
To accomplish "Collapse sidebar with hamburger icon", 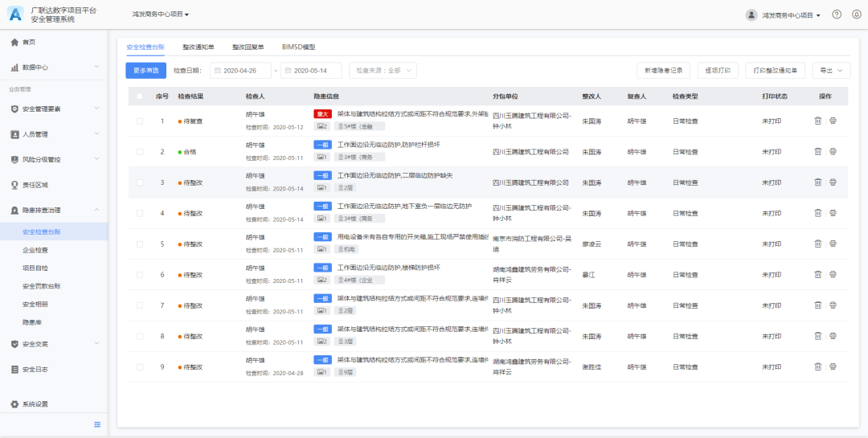I will point(97,424).
